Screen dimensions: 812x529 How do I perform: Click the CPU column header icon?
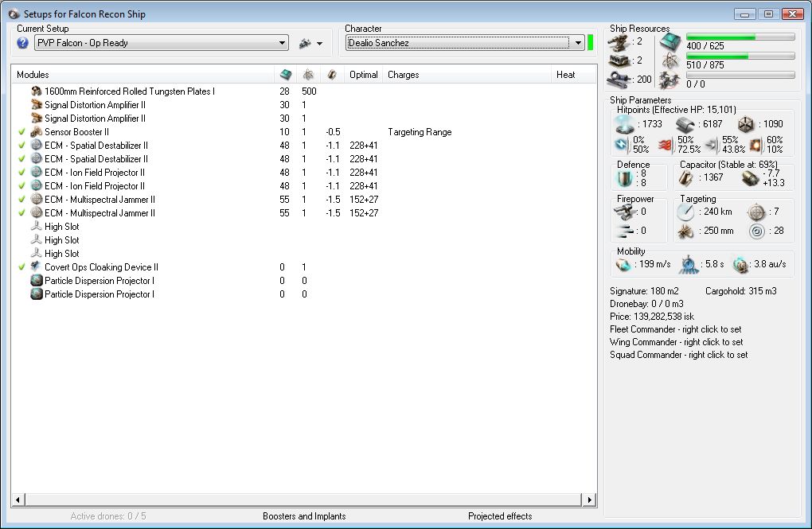[285, 75]
